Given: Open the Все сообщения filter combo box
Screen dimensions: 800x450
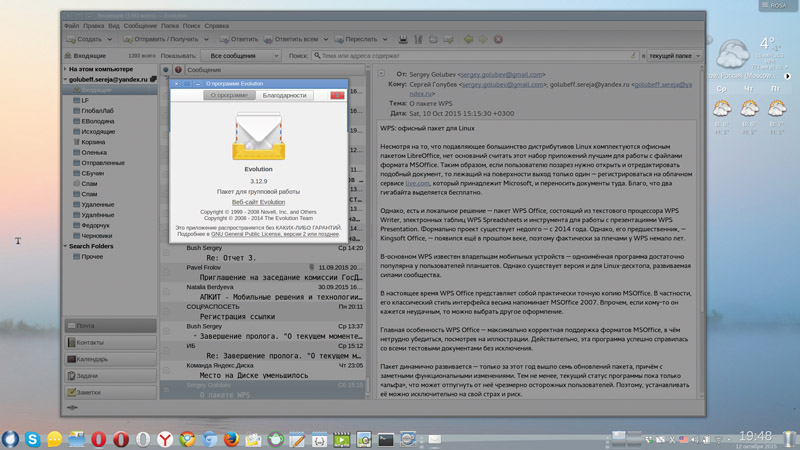Looking at the screenshot, I should click(241, 56).
